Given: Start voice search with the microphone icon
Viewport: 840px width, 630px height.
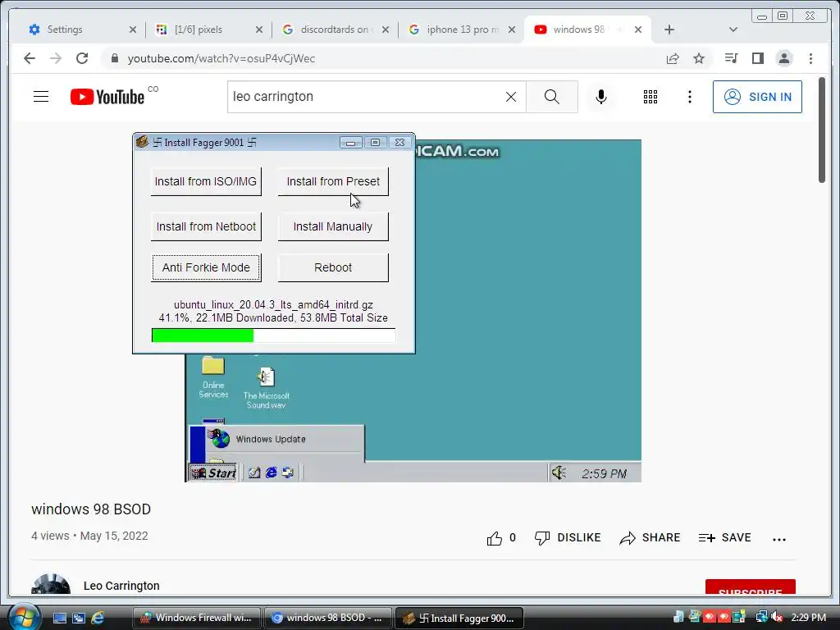Looking at the screenshot, I should [x=601, y=97].
